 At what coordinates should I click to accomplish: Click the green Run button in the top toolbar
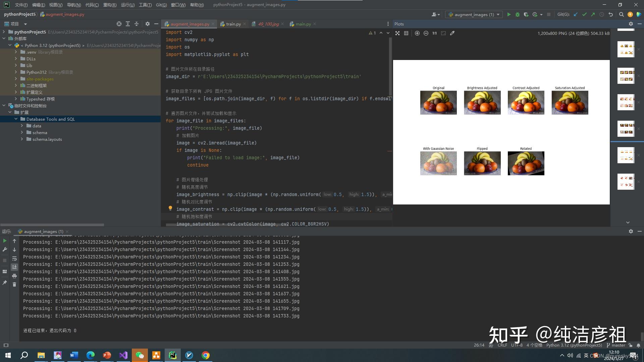coord(509,14)
